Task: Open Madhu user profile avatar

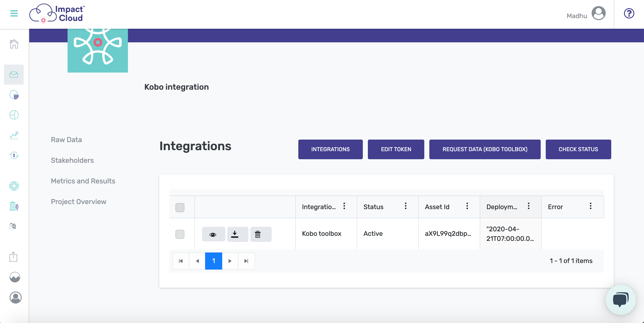Action: point(598,13)
